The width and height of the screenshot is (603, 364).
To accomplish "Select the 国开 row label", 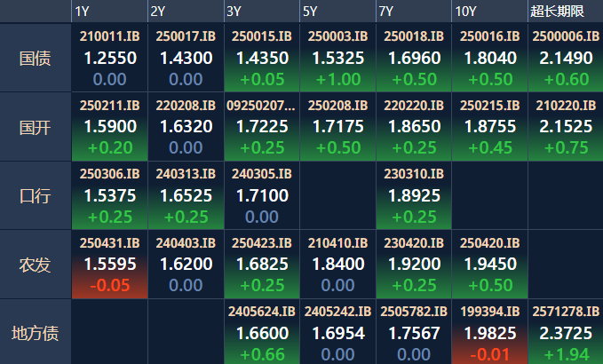I will pos(36,127).
